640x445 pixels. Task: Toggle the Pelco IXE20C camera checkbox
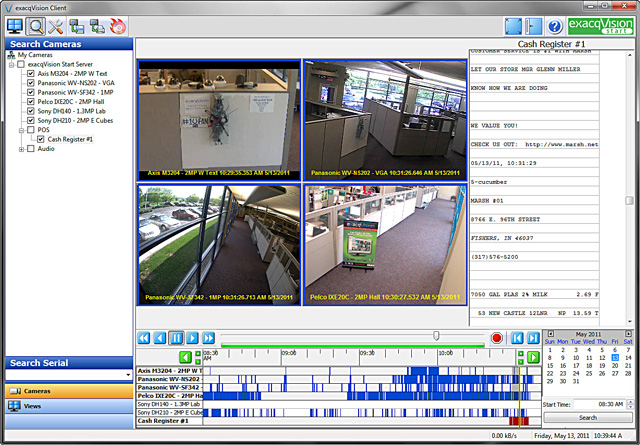point(31,101)
